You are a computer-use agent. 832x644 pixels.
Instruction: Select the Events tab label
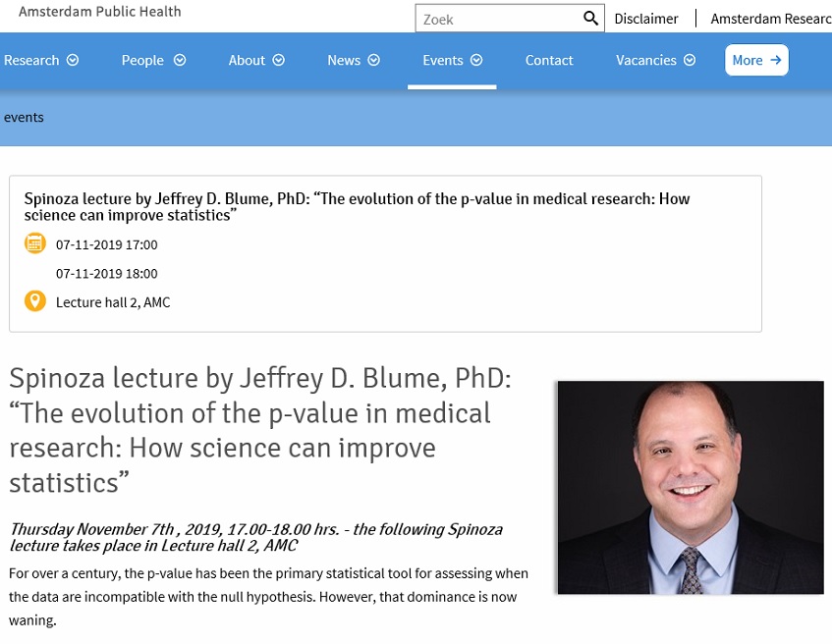coord(442,60)
